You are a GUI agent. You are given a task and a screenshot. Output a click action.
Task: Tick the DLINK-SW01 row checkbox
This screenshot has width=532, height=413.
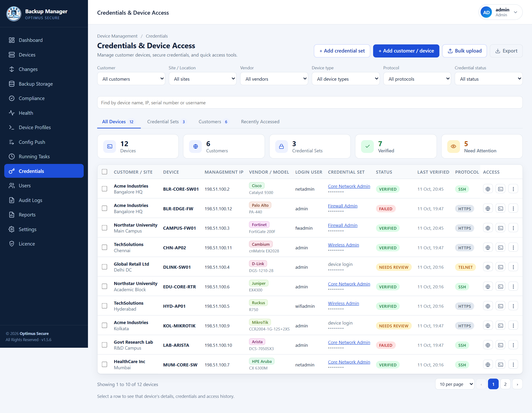[105, 267]
